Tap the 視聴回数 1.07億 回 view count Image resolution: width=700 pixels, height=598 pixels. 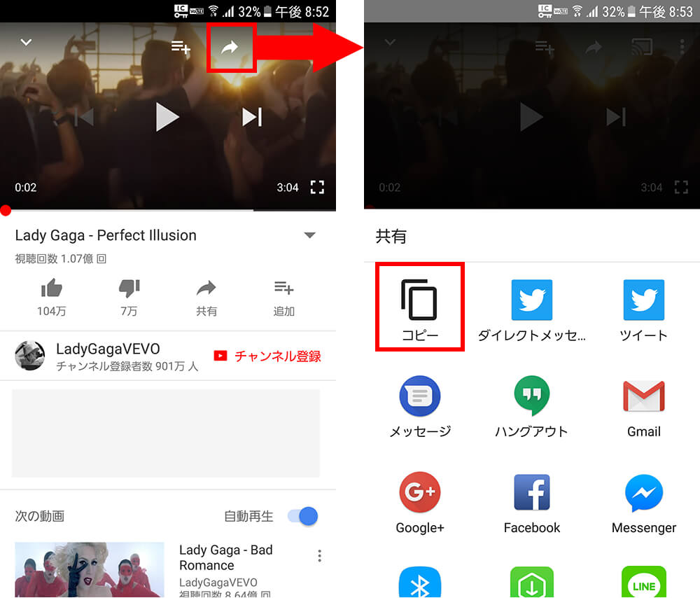click(61, 258)
